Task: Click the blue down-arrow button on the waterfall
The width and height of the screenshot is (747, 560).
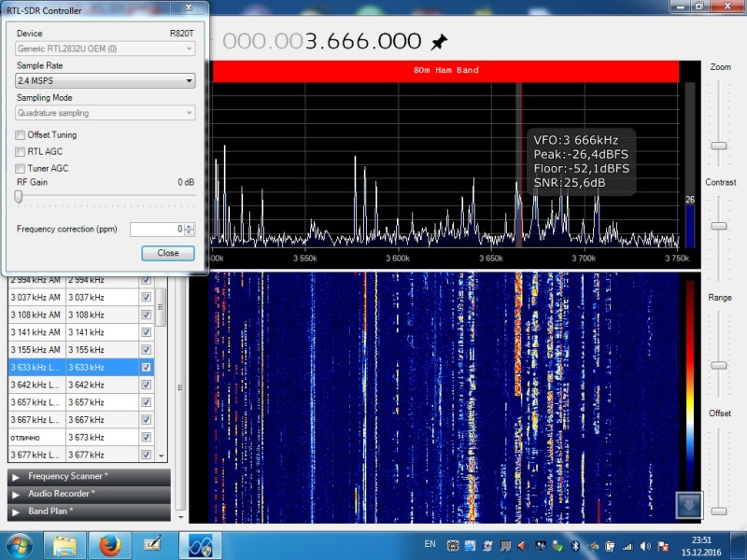Action: coord(688,505)
